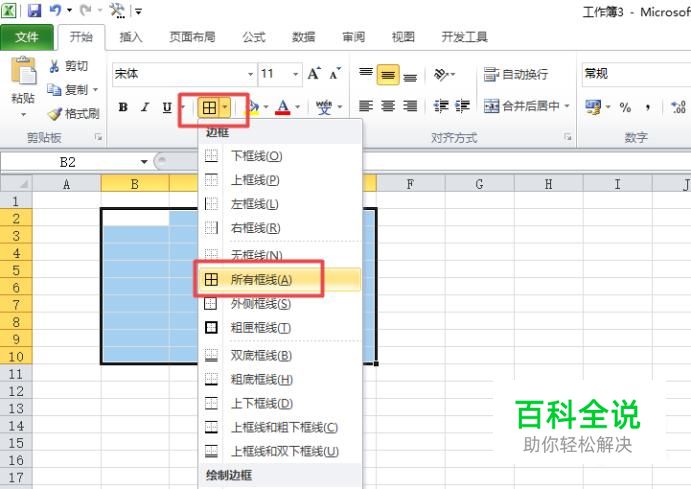This screenshot has height=489, width=691.
Task: Toggle align text right
Action: tap(410, 106)
